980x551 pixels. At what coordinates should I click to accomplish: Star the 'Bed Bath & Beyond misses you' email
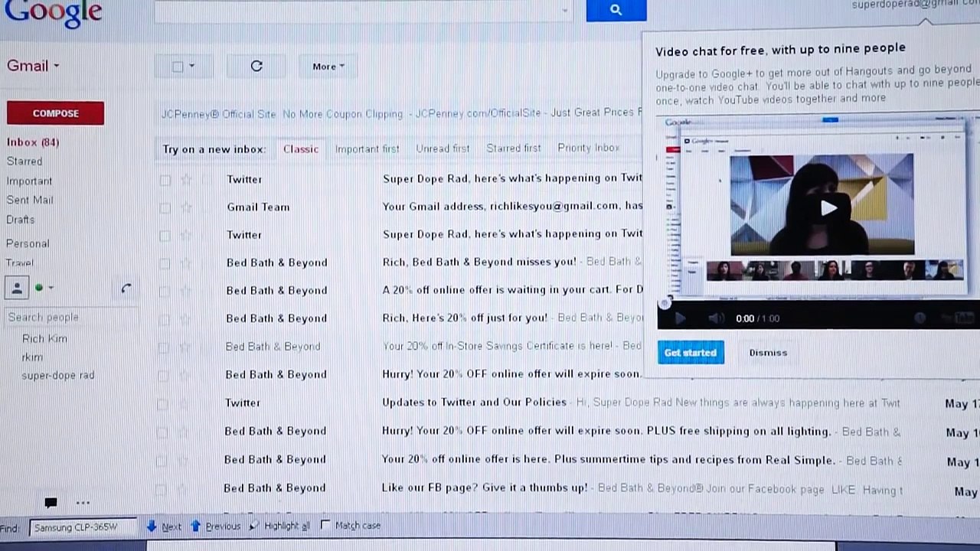pyautogui.click(x=186, y=263)
